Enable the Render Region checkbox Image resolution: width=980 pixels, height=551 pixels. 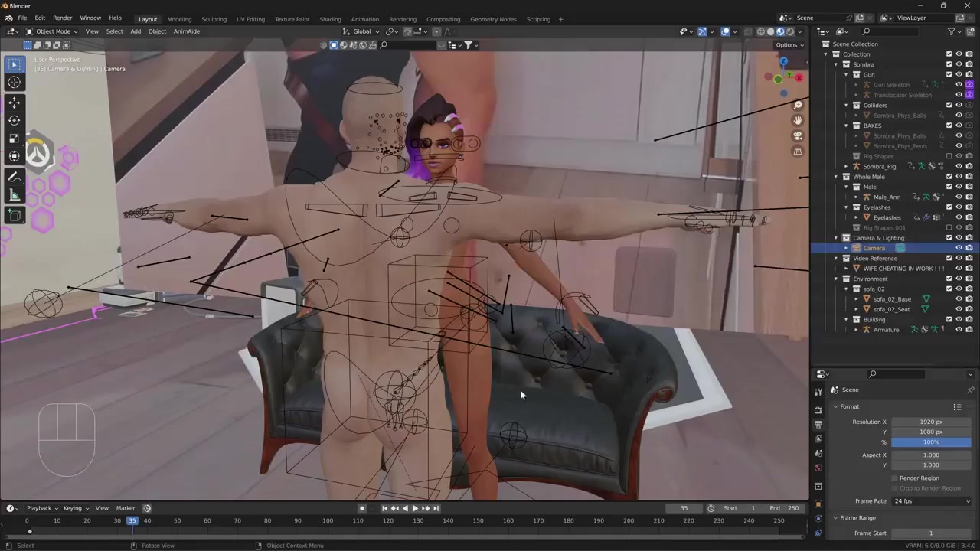click(894, 478)
